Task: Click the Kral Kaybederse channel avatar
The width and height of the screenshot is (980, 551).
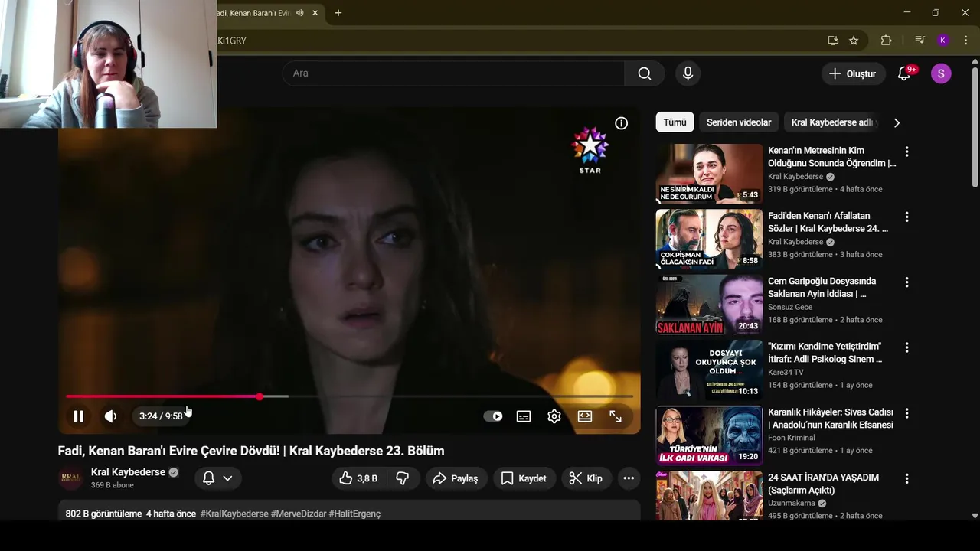Action: point(70,478)
